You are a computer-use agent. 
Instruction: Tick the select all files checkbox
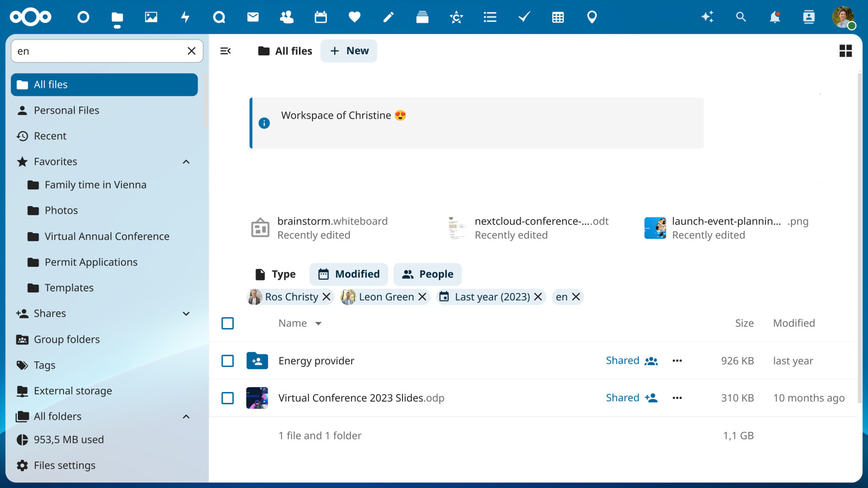point(228,323)
